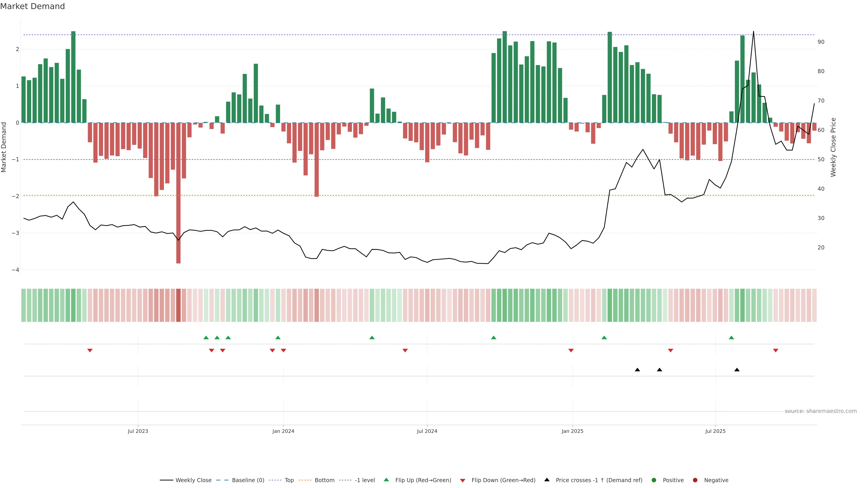Click the Flip Down red triangle legend icon
The image size is (868, 488).
coord(463,480)
